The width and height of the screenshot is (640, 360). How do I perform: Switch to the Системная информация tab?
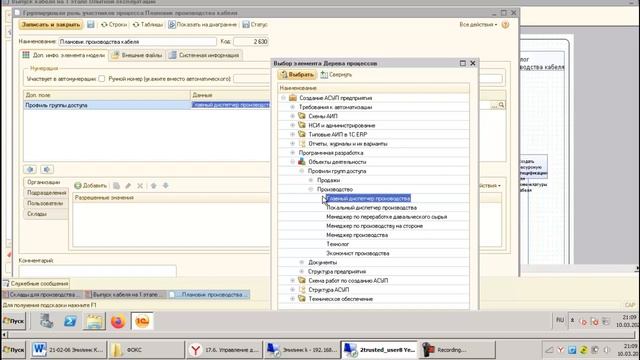(204, 55)
